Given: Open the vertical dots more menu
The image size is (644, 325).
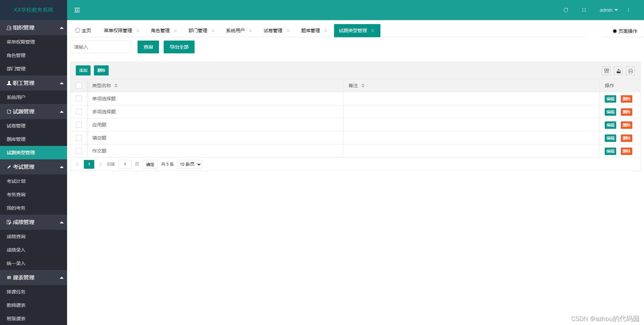Looking at the screenshot, I should coord(628,10).
